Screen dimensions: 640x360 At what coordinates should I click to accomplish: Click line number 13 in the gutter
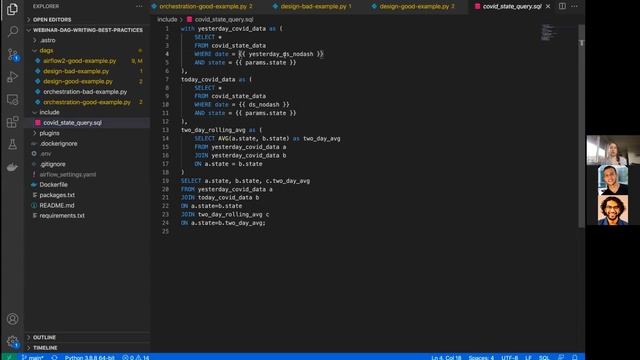coord(165,130)
